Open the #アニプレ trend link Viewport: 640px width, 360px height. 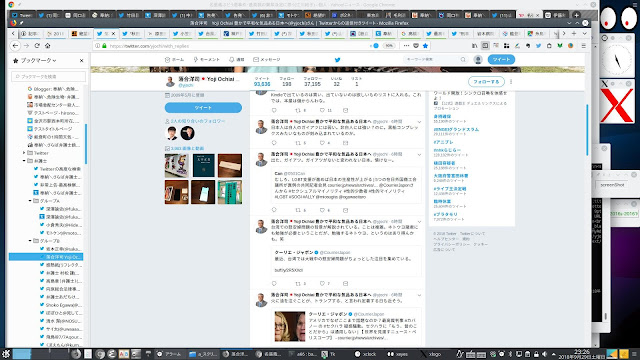443,142
